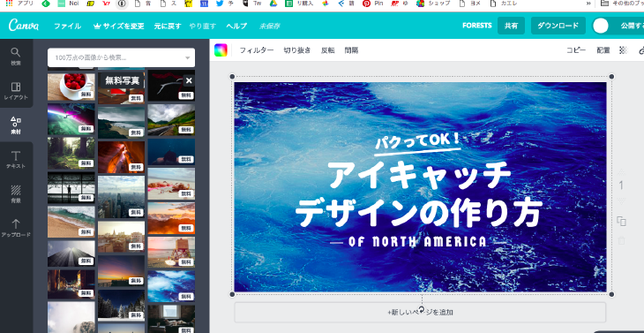Image resolution: width=644 pixels, height=333 pixels.
Task: Click 反転 to flip the image
Action: pyautogui.click(x=328, y=50)
